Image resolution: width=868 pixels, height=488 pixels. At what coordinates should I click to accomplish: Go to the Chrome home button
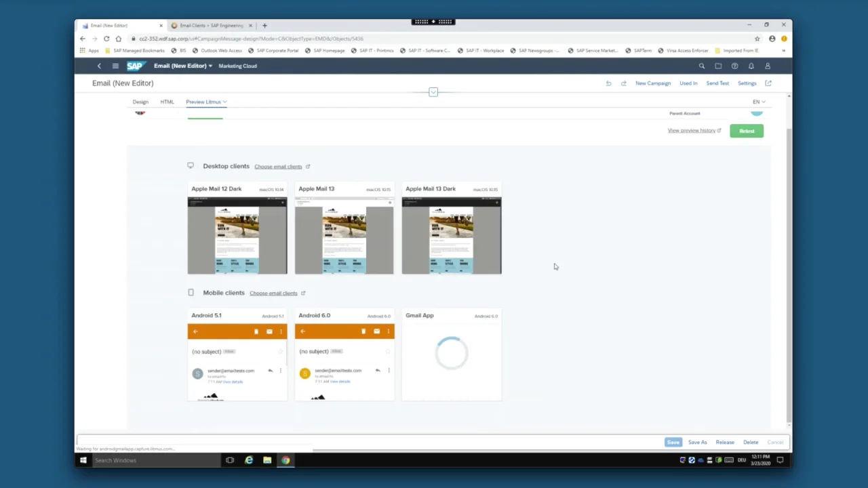pyautogui.click(x=119, y=39)
